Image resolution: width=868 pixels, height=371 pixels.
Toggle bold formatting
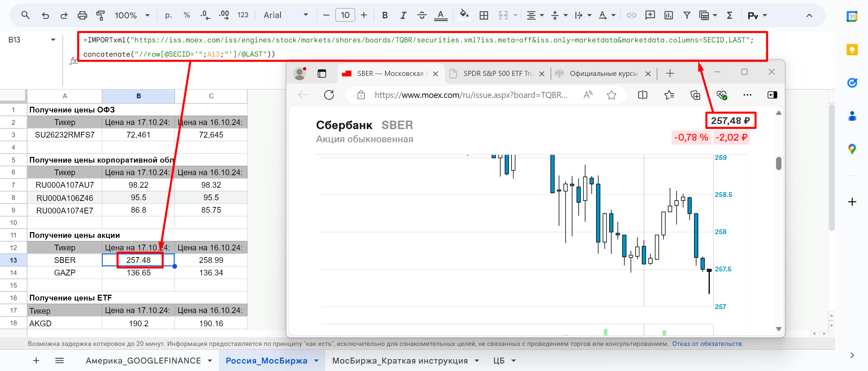coord(385,15)
